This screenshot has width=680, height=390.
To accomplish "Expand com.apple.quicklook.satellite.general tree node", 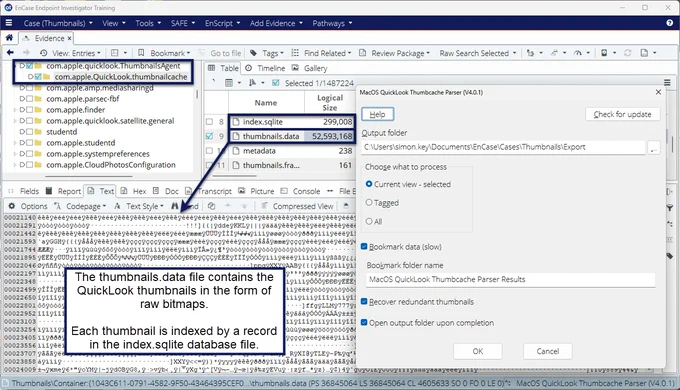I will click(15, 121).
